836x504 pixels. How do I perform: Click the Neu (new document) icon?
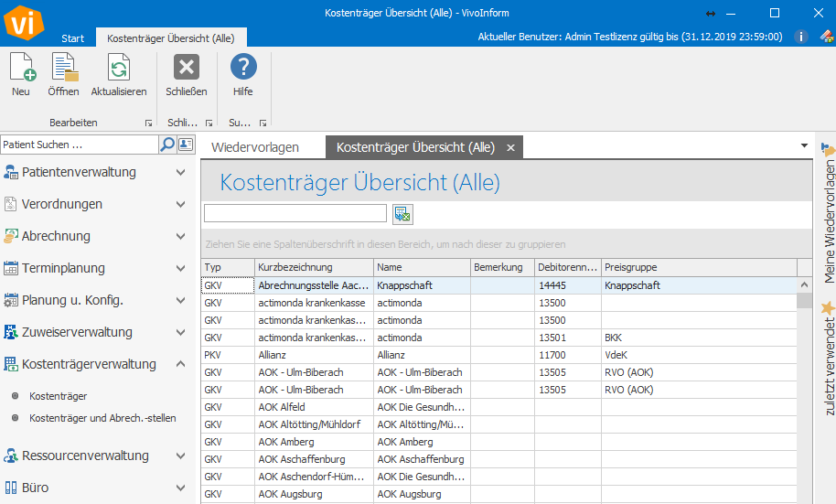click(22, 67)
